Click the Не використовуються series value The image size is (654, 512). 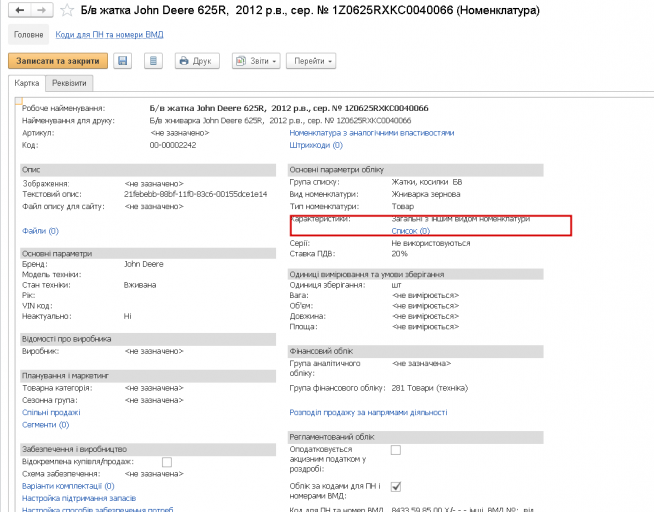tap(431, 243)
